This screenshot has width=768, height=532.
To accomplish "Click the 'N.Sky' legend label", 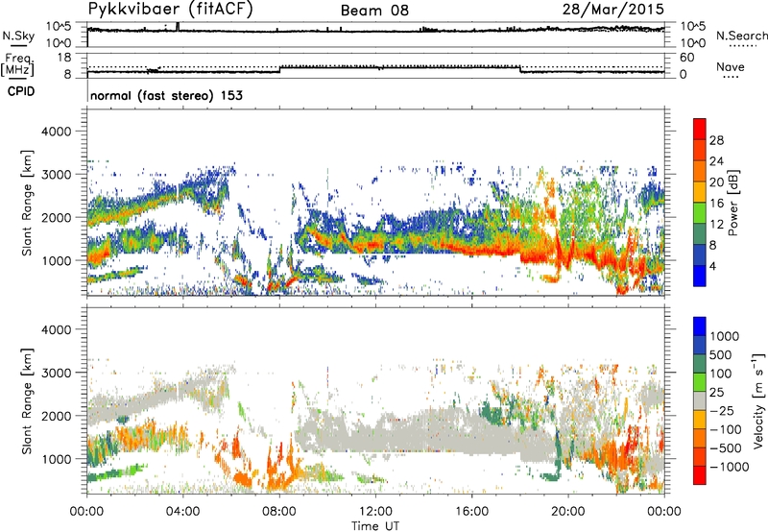I will (x=18, y=36).
